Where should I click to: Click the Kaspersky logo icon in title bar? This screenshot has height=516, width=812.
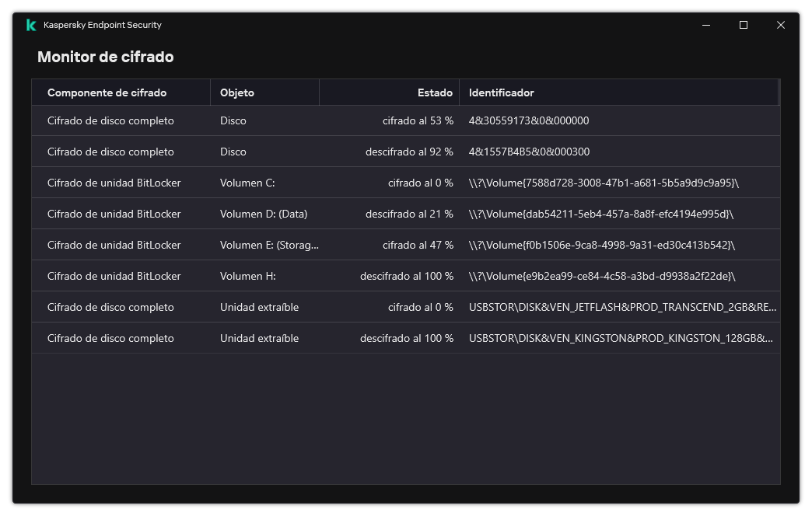[31, 25]
